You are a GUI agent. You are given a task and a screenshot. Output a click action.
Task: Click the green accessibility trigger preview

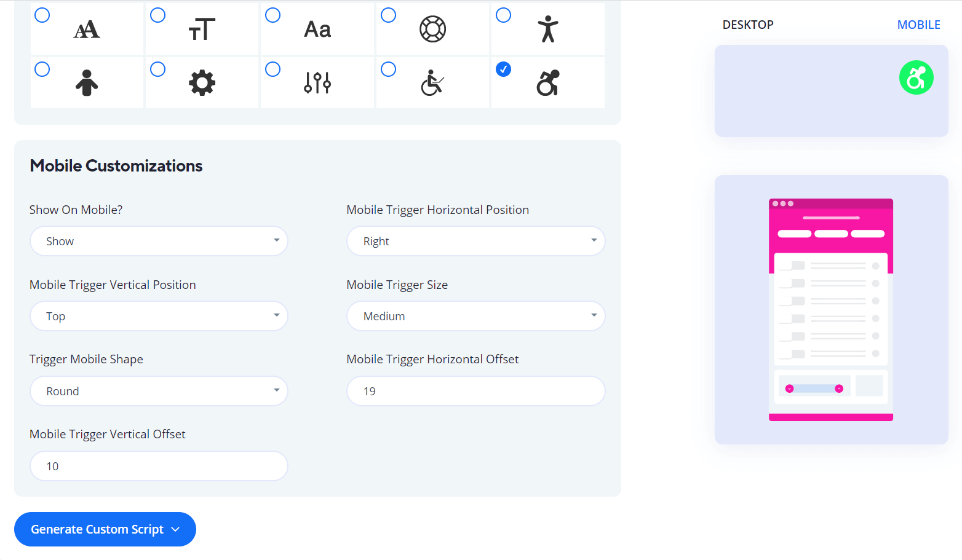click(916, 78)
